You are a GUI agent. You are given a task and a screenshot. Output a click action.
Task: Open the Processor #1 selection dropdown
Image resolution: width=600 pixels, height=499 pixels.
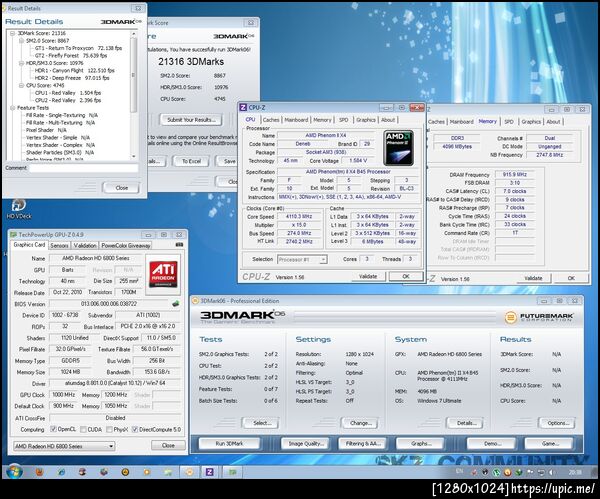point(302,259)
